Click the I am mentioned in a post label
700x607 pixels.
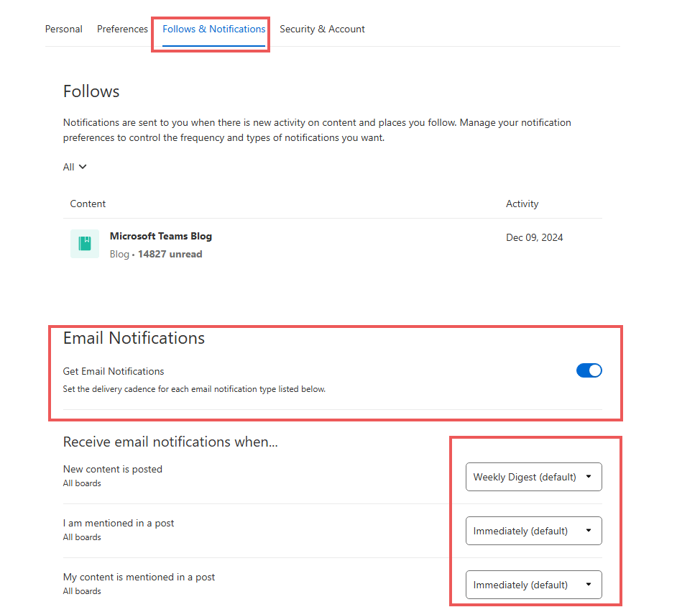pos(119,523)
